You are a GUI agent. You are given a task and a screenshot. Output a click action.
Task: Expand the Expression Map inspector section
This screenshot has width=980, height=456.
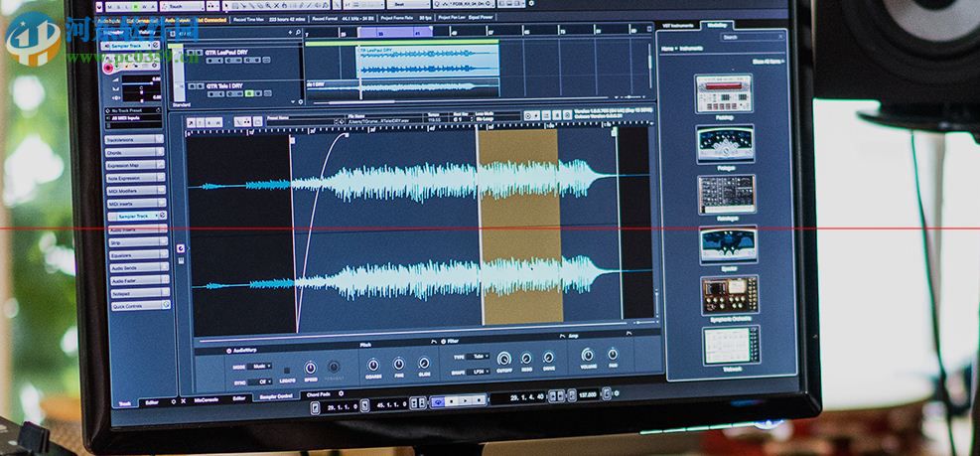134,165
